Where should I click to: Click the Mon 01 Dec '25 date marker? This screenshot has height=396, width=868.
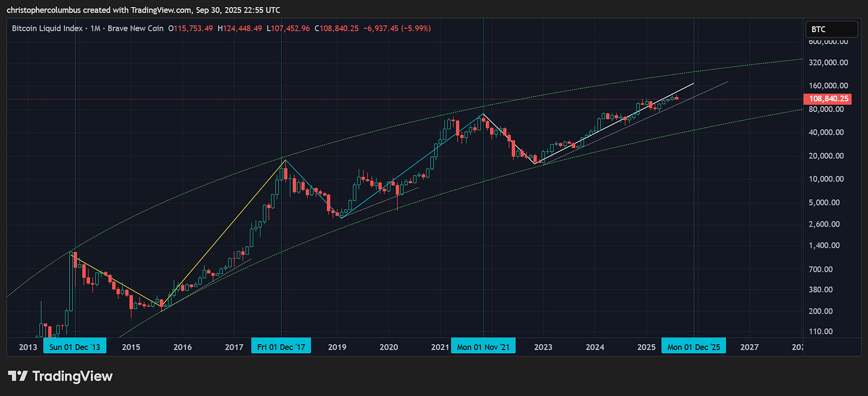point(694,347)
